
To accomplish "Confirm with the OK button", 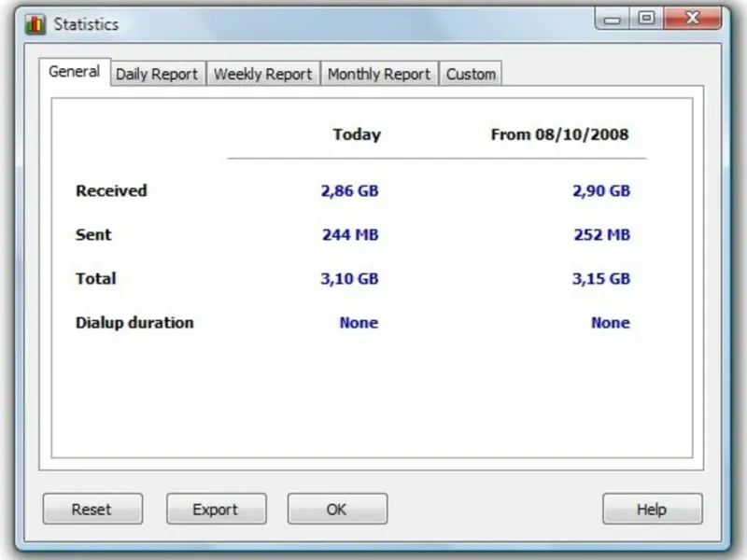I will coord(337,509).
